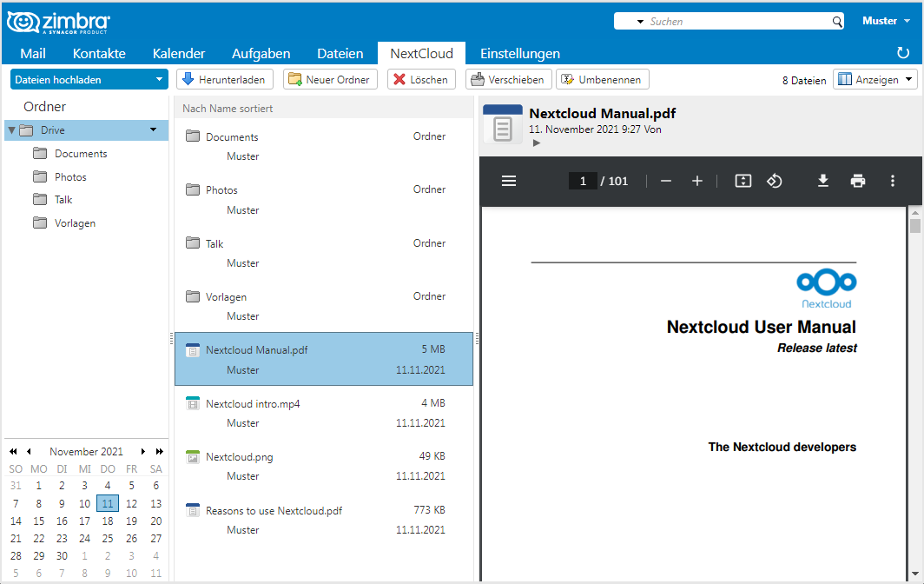
Task: Click the Neuer Ordner button
Action: (x=330, y=80)
